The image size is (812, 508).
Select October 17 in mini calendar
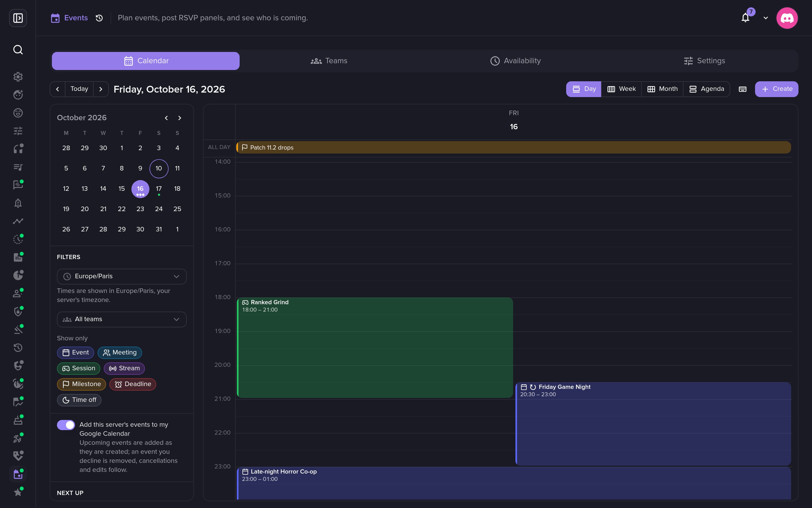(159, 189)
